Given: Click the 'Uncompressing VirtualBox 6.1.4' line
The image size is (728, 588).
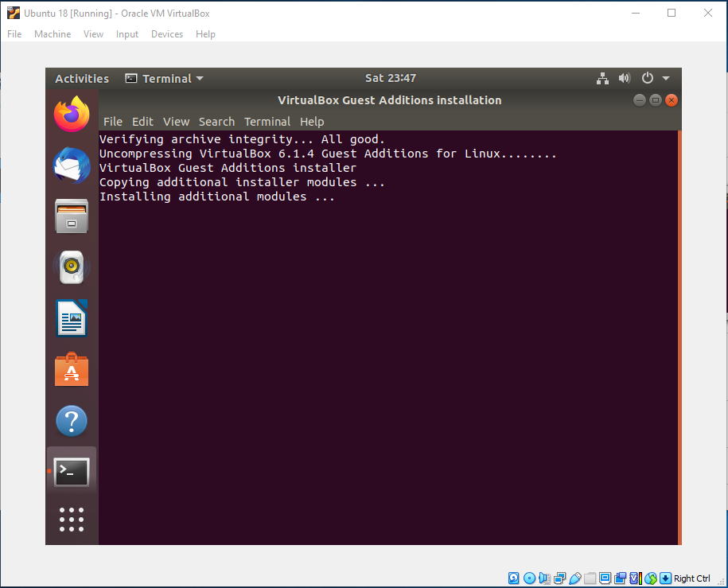Looking at the screenshot, I should tap(328, 154).
